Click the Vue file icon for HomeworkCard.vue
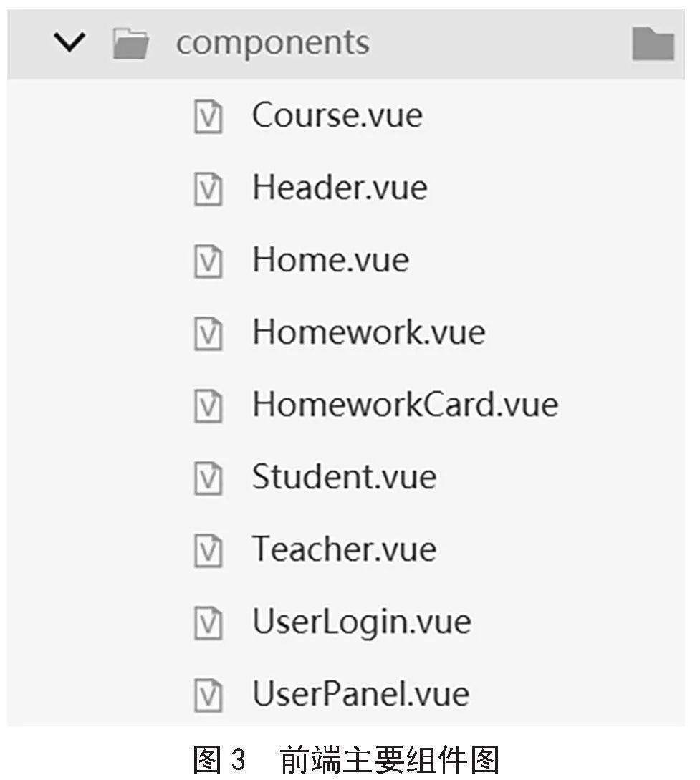Viewport: 700px width, 780px height. [208, 406]
